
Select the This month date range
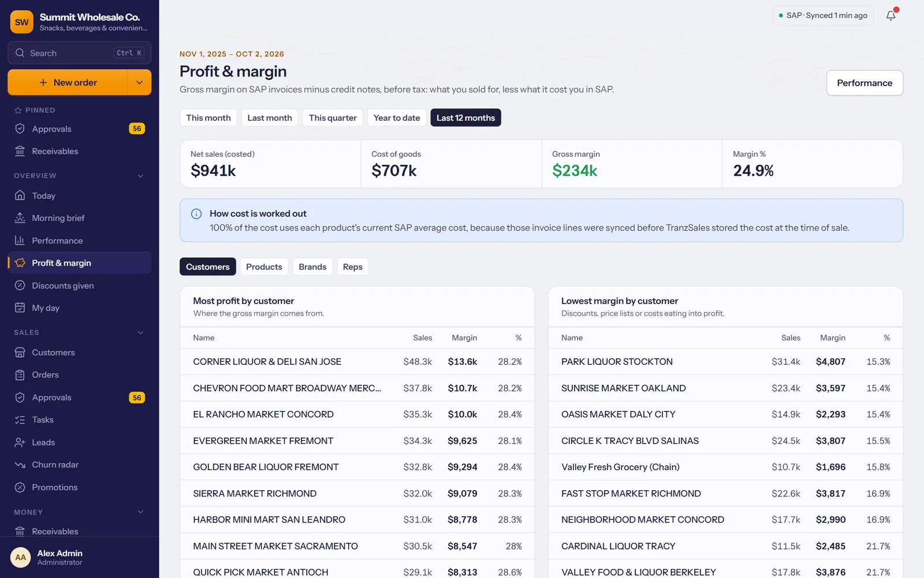(x=208, y=118)
